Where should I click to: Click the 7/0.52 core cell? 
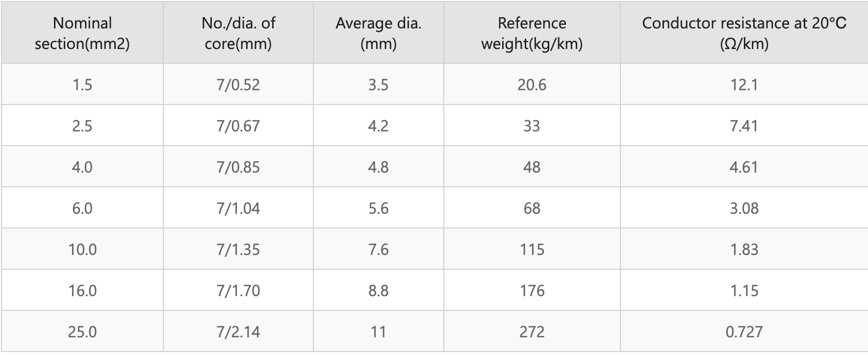[x=238, y=85]
